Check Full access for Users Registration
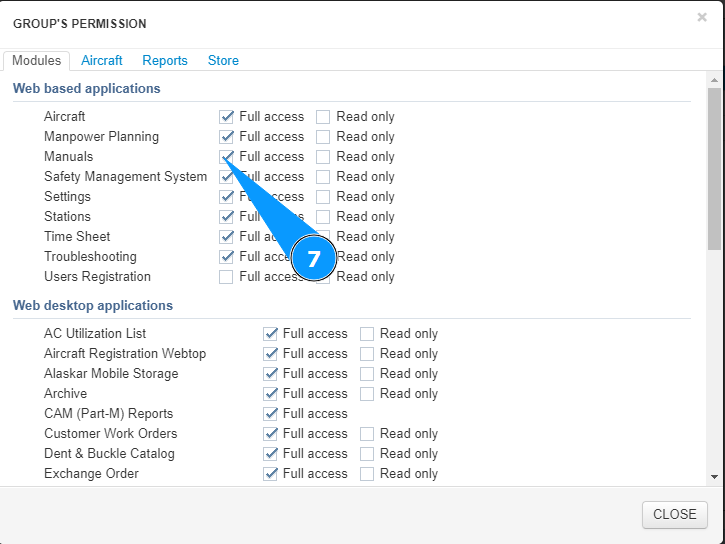This screenshot has height=544, width=725. pyautogui.click(x=227, y=277)
